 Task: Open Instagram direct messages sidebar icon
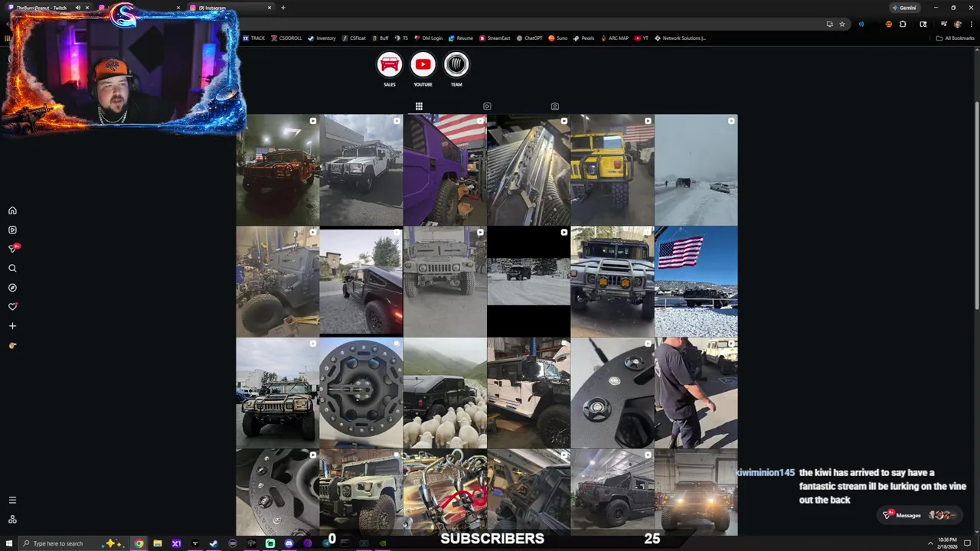[x=12, y=249]
